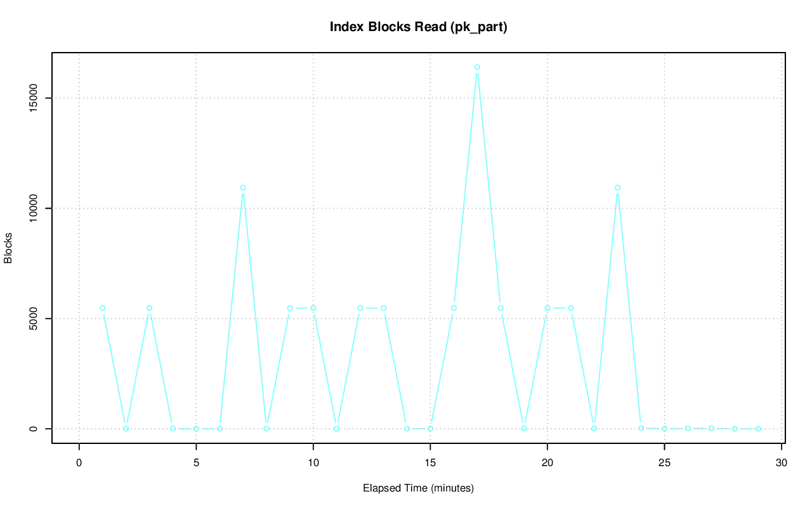Viewport: 812px width, 508px height.
Task: Click the zero-value data point at minute 19
Action: pos(524,429)
